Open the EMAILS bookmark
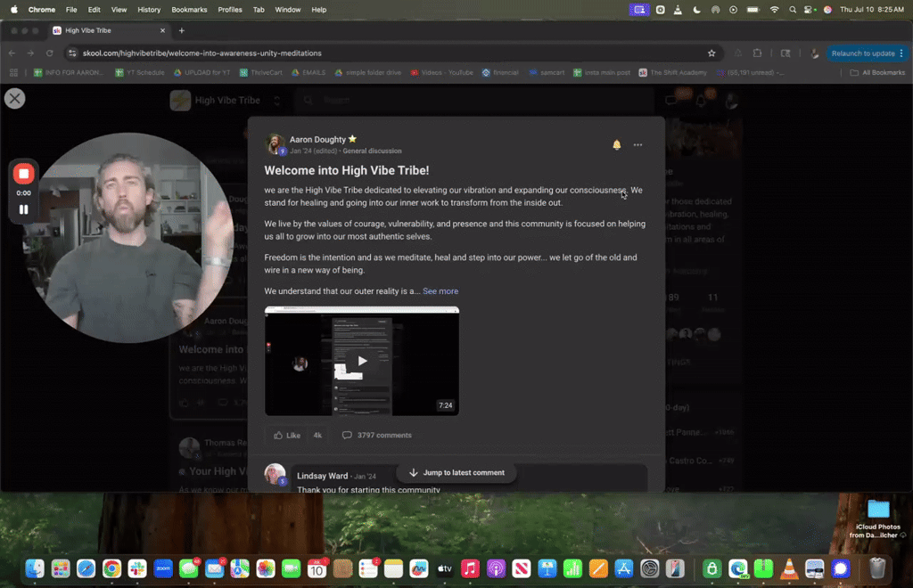913x588 pixels. click(x=308, y=73)
